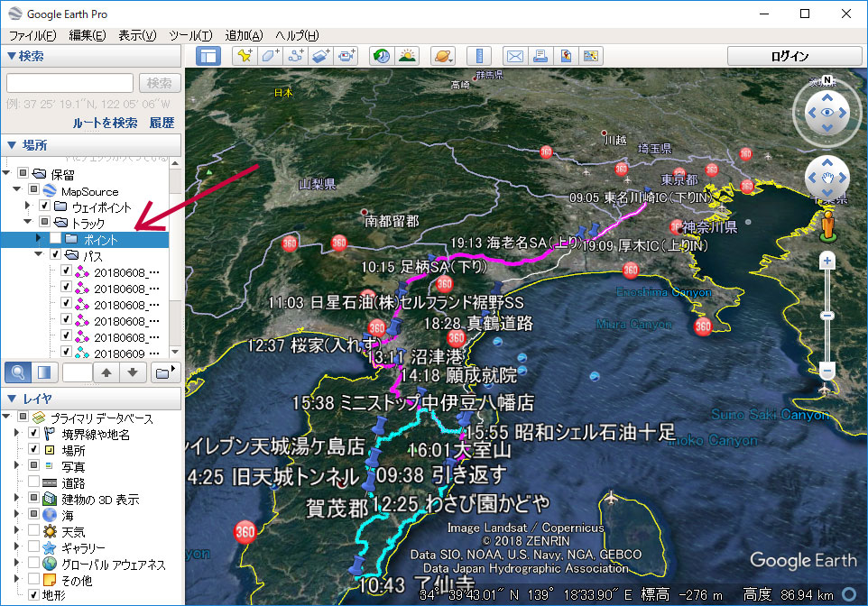The image size is (868, 606).
Task: Open the ruler measurement tool
Action: pos(479,56)
